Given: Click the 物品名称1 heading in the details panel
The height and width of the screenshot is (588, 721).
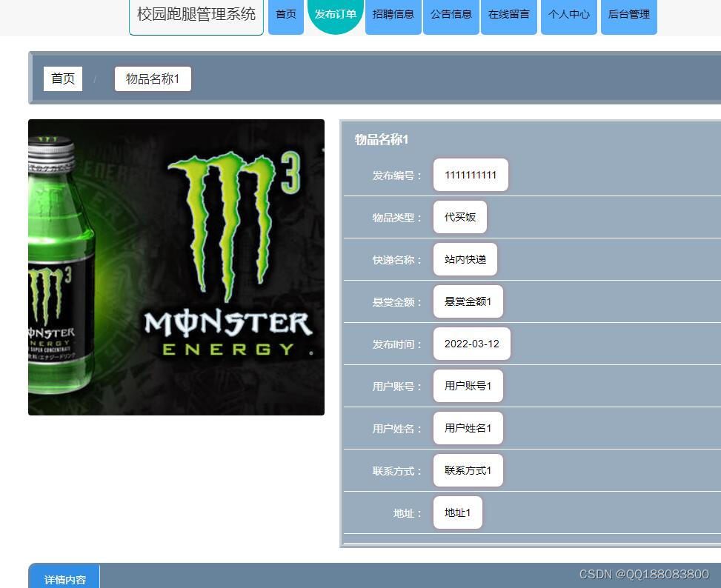Looking at the screenshot, I should (x=381, y=140).
